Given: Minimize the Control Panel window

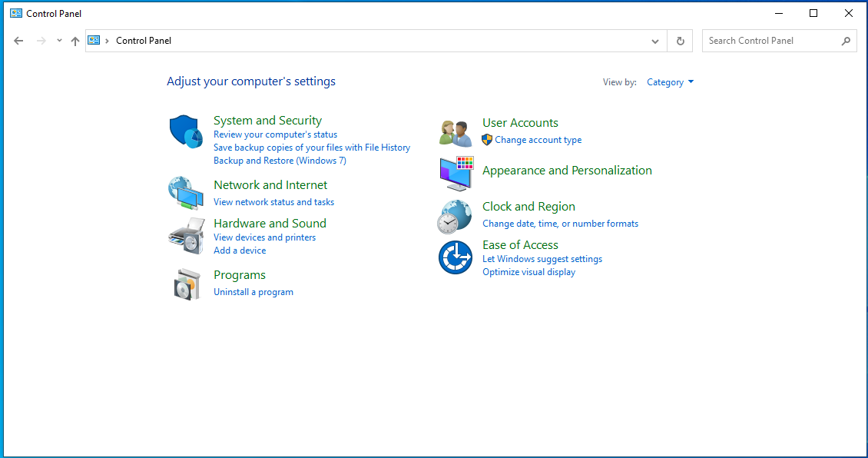Looking at the screenshot, I should (x=778, y=13).
